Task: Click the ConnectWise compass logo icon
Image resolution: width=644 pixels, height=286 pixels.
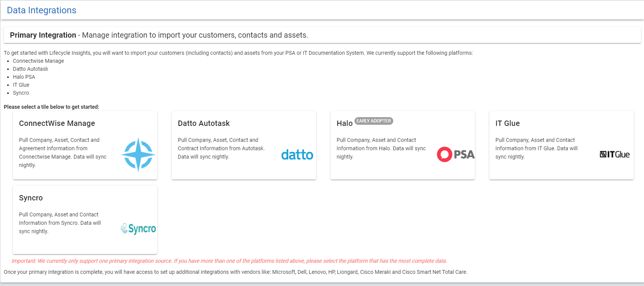Action: [x=138, y=154]
